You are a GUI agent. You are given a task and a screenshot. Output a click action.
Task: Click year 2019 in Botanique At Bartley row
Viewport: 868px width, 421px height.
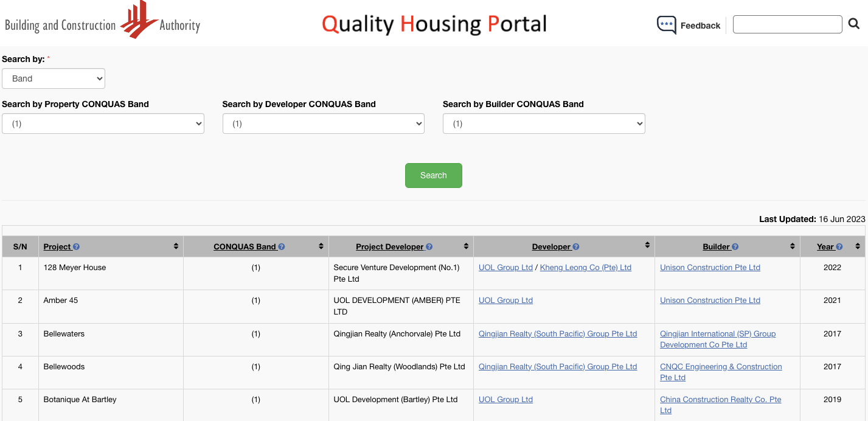832,400
